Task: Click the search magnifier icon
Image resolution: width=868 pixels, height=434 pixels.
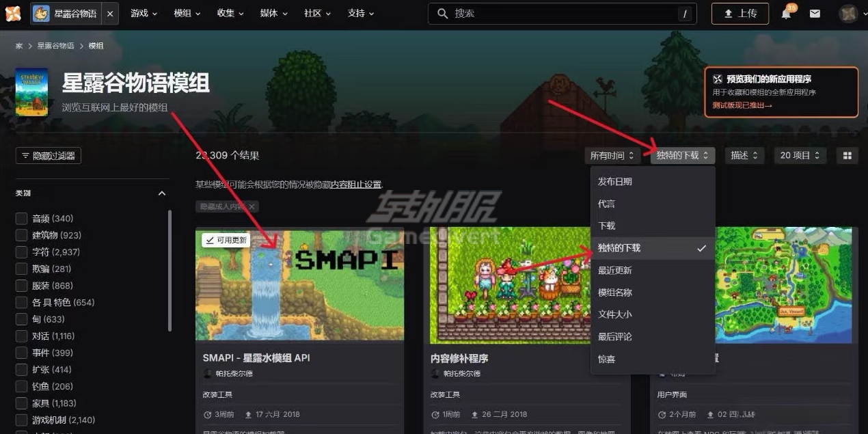Action: pyautogui.click(x=442, y=13)
